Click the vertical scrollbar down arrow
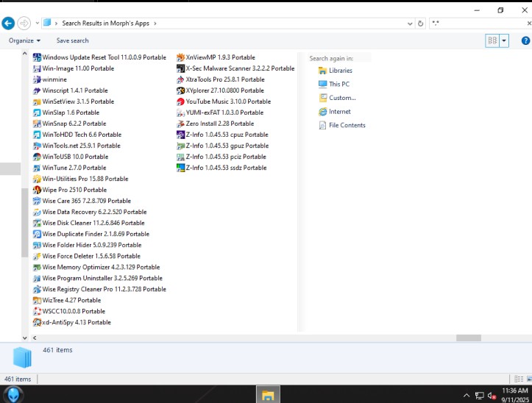The width and height of the screenshot is (532, 403). (24, 338)
